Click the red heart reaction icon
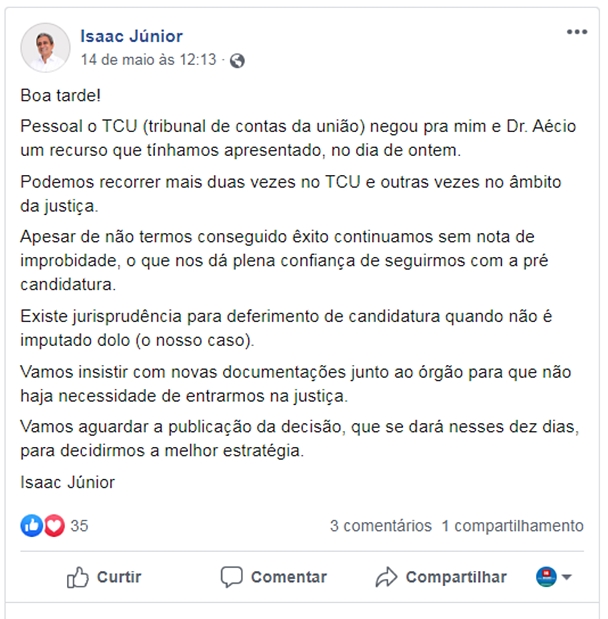608x619 pixels. pos(53,526)
